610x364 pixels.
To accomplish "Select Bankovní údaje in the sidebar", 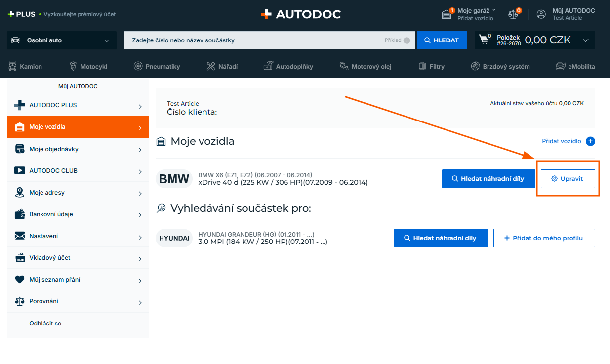I will click(x=78, y=214).
